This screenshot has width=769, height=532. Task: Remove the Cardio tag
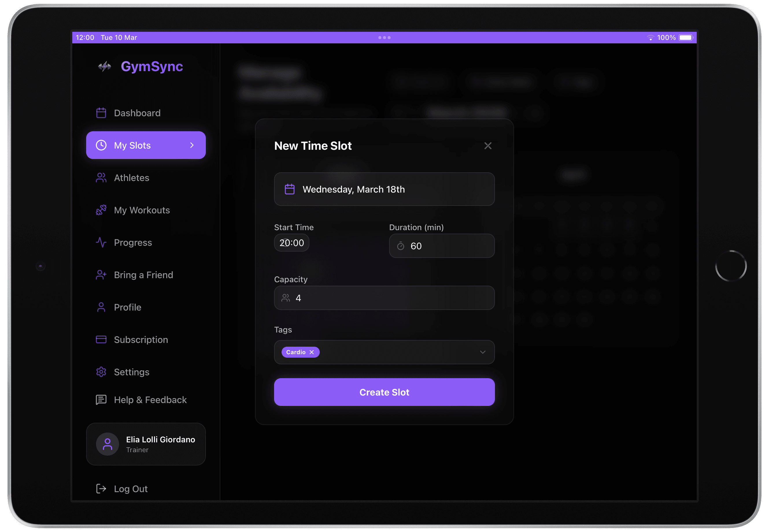click(x=312, y=352)
